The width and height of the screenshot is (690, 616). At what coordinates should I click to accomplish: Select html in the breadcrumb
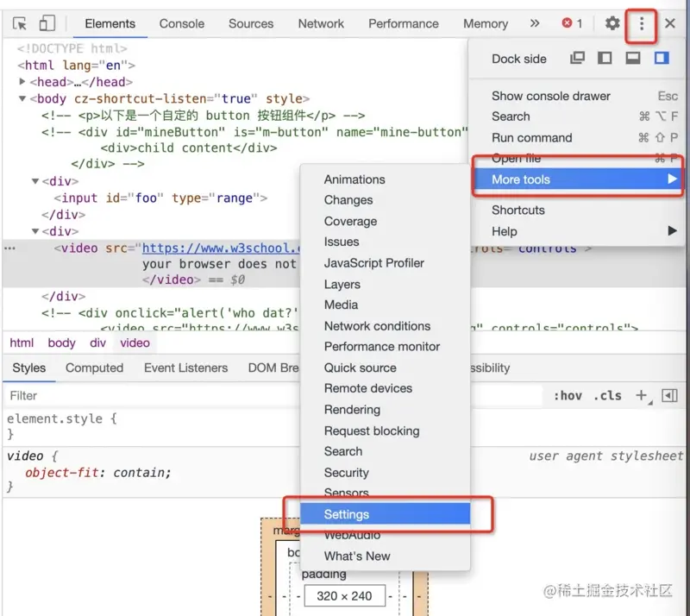click(22, 343)
